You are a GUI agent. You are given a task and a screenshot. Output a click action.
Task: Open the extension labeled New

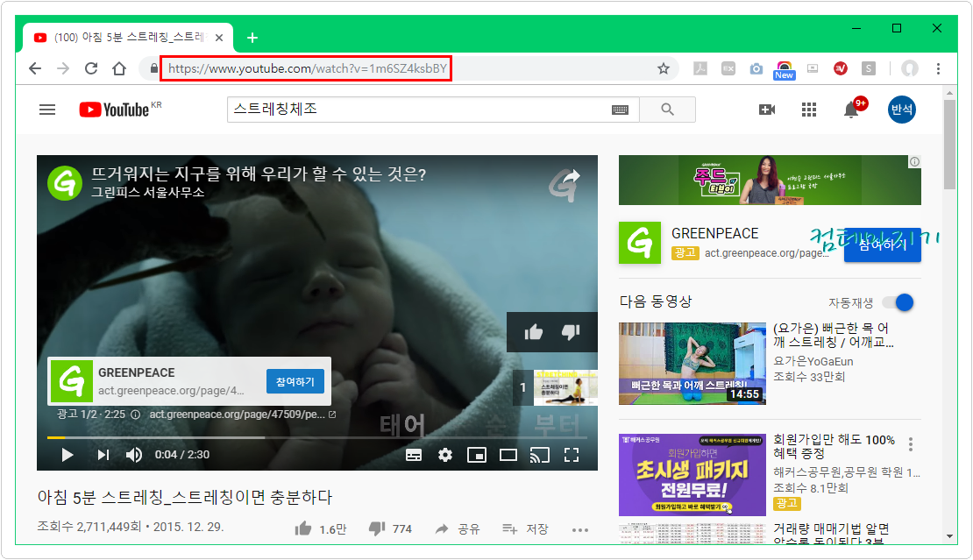(x=785, y=70)
